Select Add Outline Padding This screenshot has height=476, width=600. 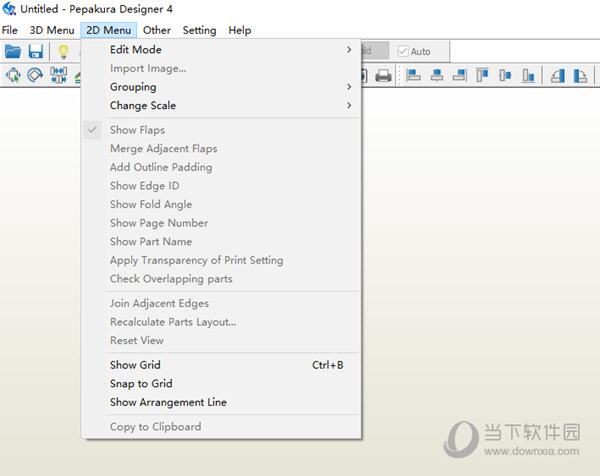(x=221, y=167)
